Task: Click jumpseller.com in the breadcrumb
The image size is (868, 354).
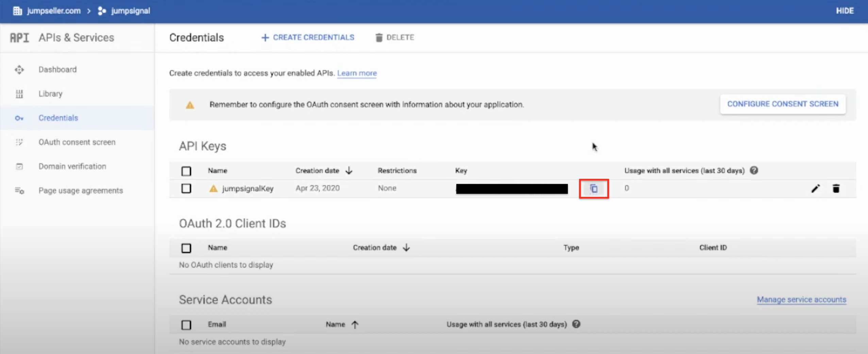Action: pyautogui.click(x=54, y=11)
